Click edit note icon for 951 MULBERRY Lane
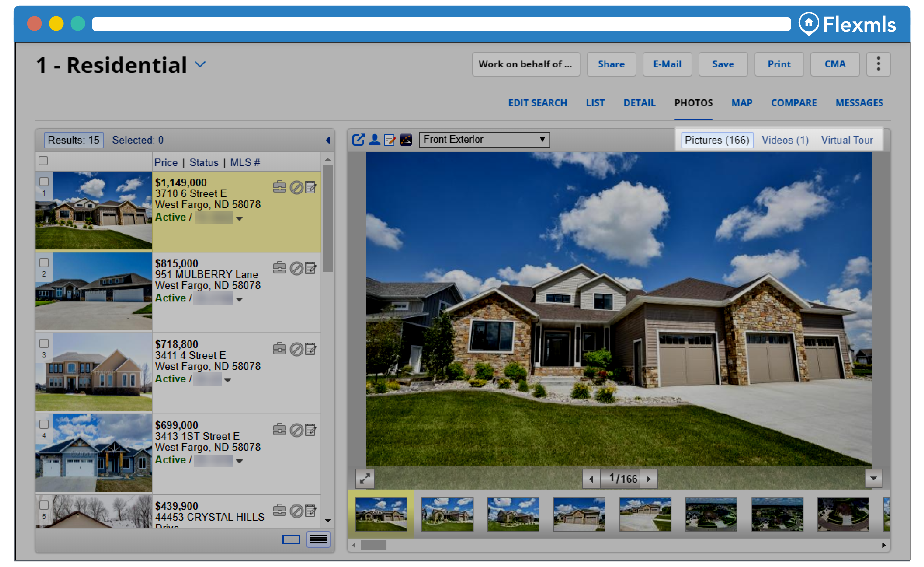 [x=310, y=268]
